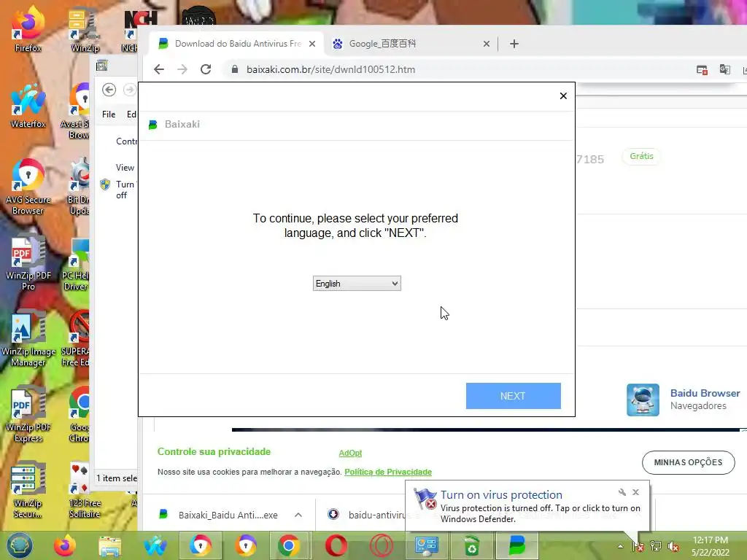Open WinZip Secure desktop icon
Viewport: 747px width, 560px height.
28,491
